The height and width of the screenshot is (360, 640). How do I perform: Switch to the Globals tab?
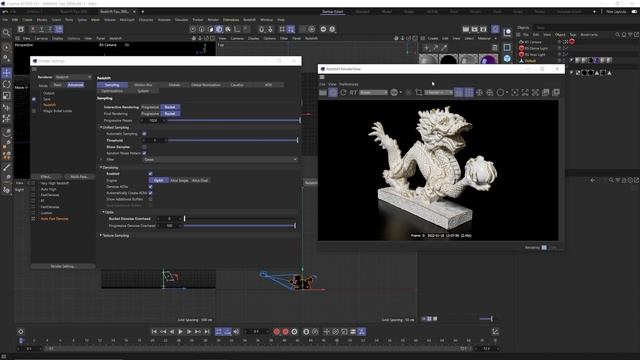click(174, 85)
